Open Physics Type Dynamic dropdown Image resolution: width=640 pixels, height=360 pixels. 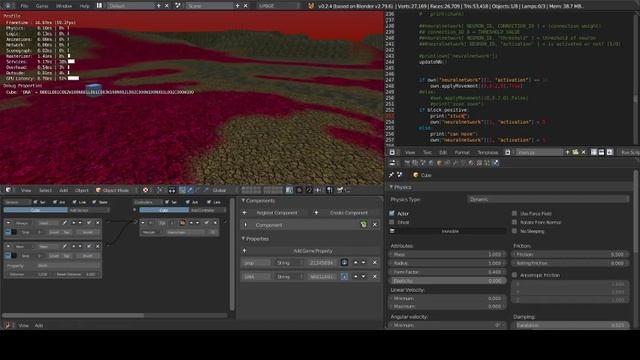tap(548, 200)
